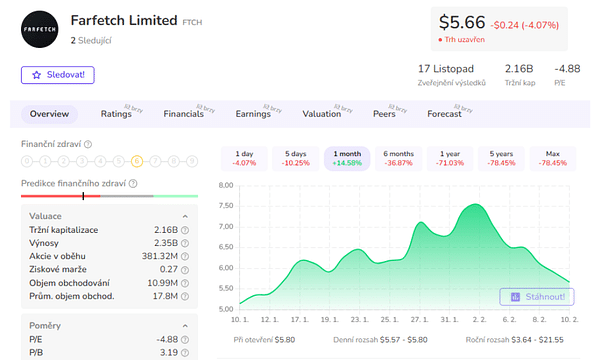Open the Financials tab
The image size is (600, 360).
184,114
